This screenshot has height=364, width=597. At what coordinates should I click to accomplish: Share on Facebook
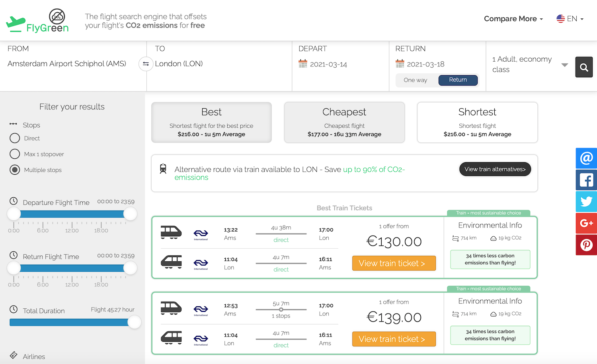click(x=586, y=180)
